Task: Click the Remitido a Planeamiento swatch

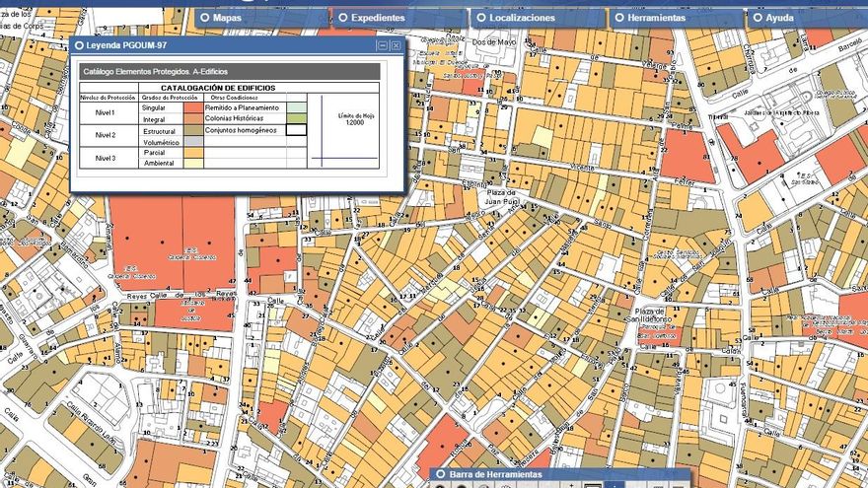Action: tap(296, 107)
